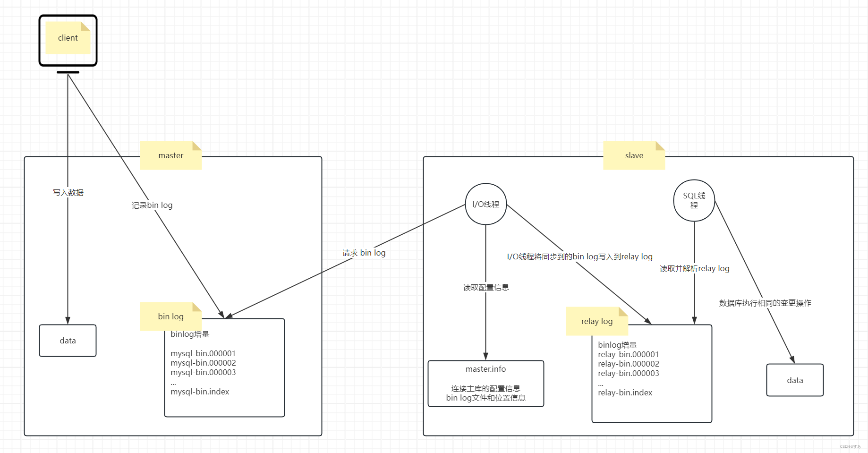The width and height of the screenshot is (868, 453).
Task: Click binlog增量 text in master box
Action: (x=190, y=334)
